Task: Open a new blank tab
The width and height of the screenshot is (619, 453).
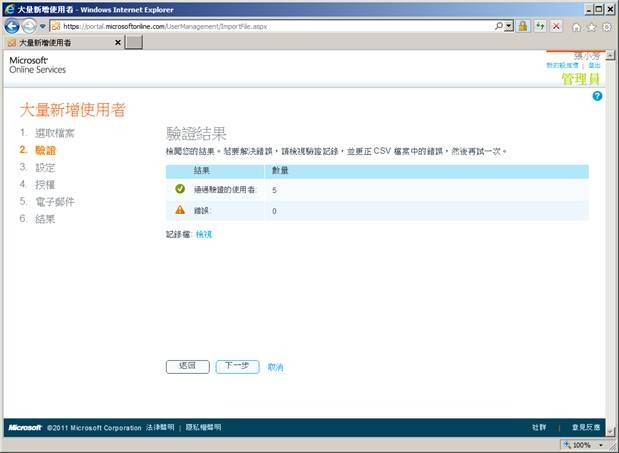Action: (133, 42)
